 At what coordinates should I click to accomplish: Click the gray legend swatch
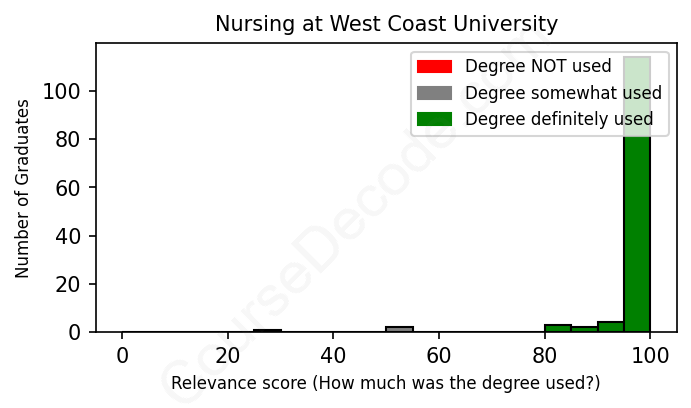pyautogui.click(x=434, y=93)
